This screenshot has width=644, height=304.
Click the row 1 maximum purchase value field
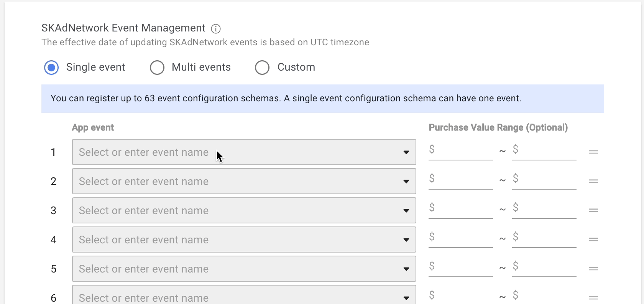[544, 150]
